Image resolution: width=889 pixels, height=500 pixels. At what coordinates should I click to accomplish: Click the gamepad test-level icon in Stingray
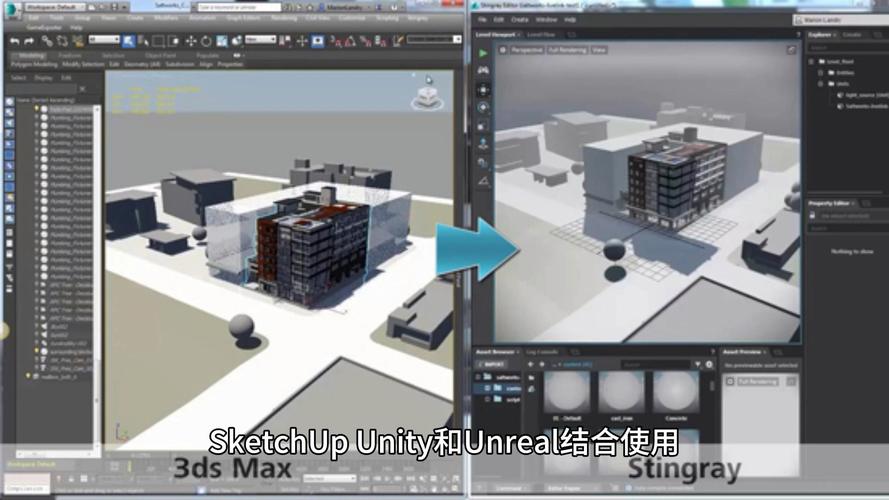pos(483,70)
